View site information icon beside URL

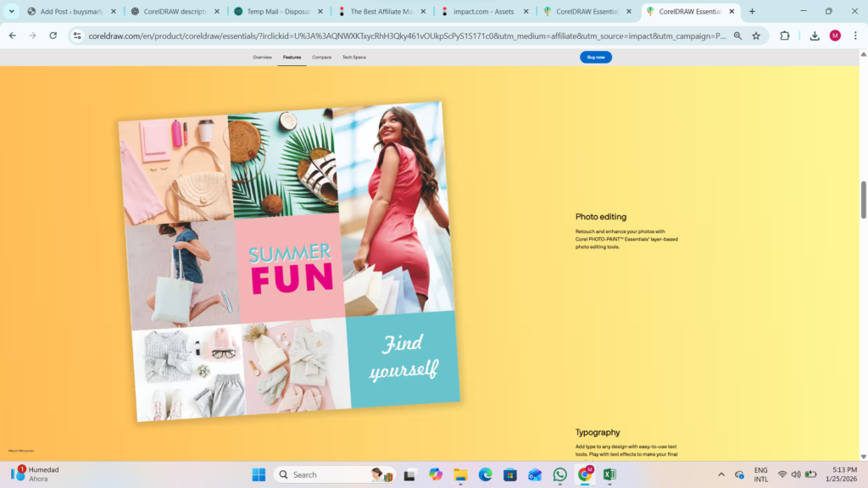tap(77, 36)
